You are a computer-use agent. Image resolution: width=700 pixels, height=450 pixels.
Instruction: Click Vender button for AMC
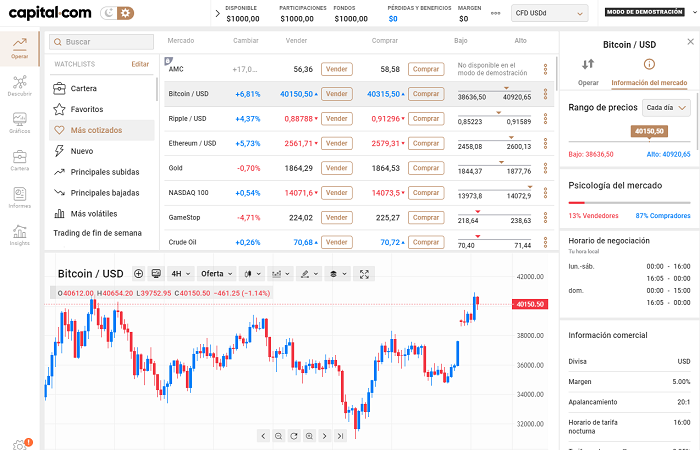[x=337, y=69]
